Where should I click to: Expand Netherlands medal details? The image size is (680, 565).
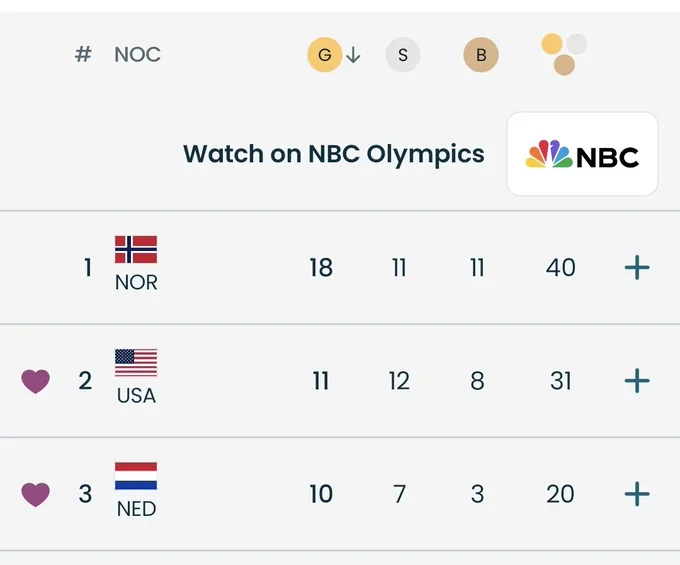point(637,494)
